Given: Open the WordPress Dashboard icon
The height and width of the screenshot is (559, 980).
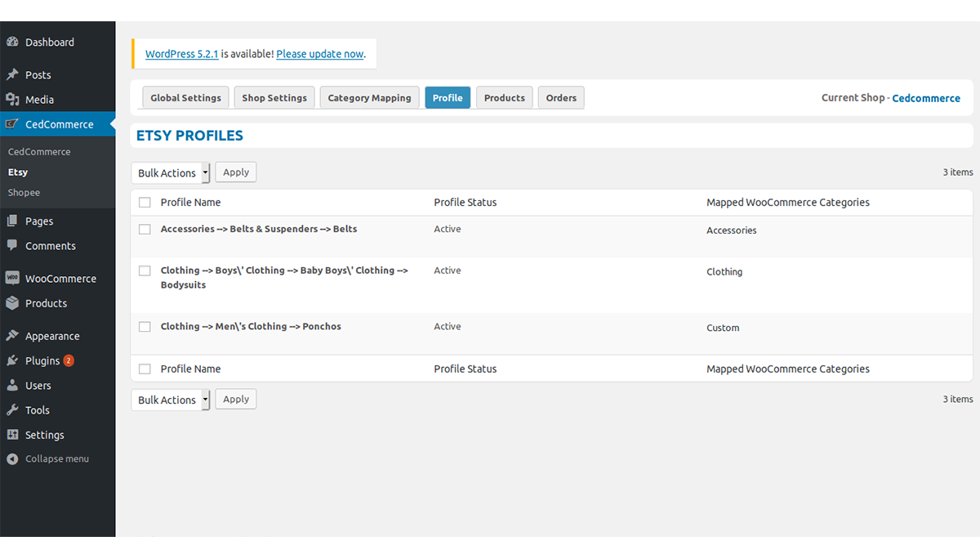Looking at the screenshot, I should click(x=13, y=42).
